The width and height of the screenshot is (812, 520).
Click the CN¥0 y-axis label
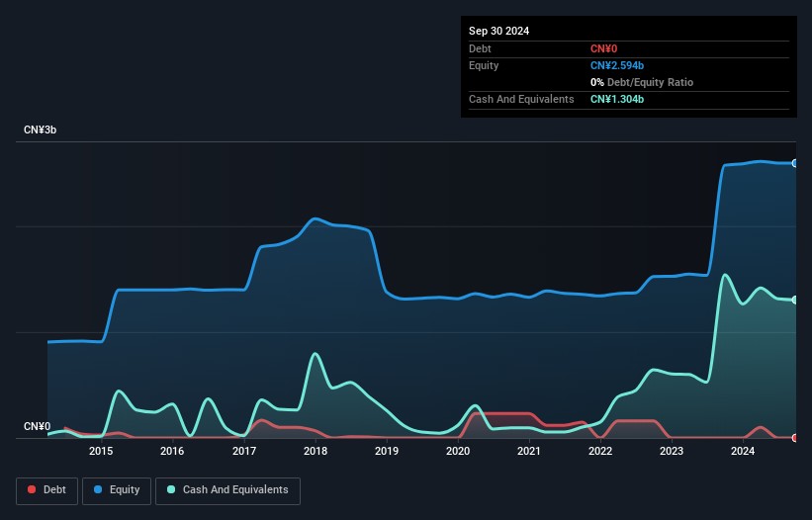[x=37, y=426]
